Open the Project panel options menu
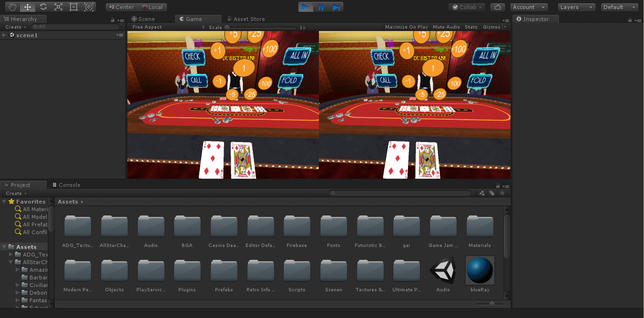 (x=506, y=186)
